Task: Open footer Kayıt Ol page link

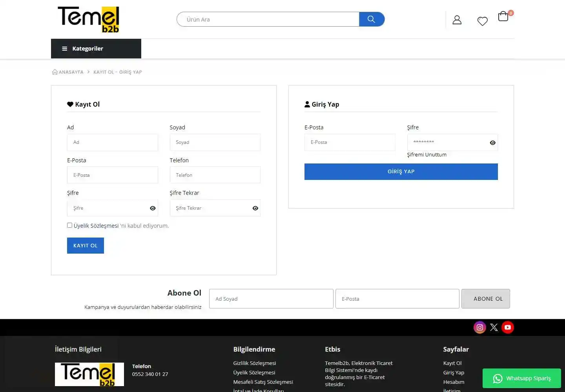Action: 452,363
